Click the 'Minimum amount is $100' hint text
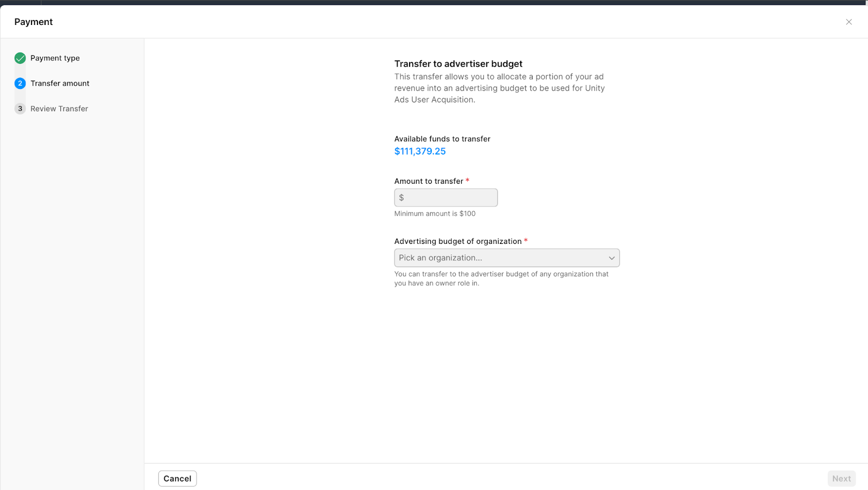 click(435, 214)
